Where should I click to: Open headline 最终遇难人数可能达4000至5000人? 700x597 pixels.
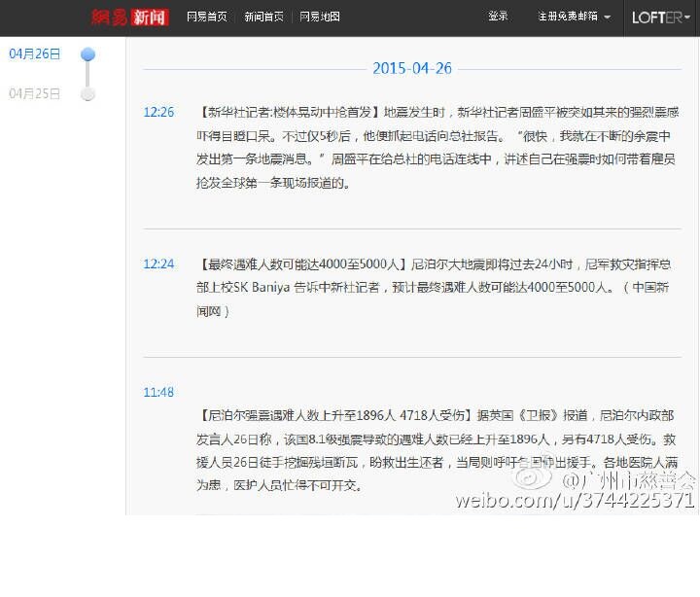click(302, 263)
